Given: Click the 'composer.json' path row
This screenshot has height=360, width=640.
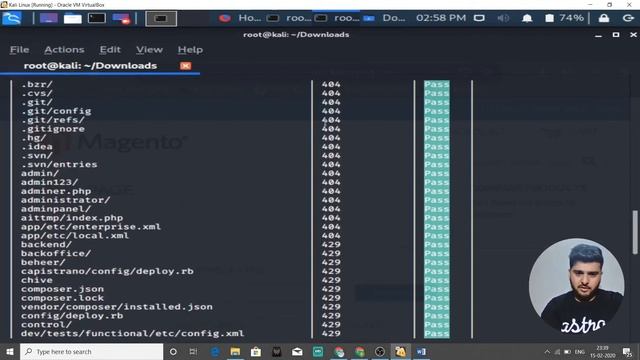Looking at the screenshot, I should coord(62,289).
